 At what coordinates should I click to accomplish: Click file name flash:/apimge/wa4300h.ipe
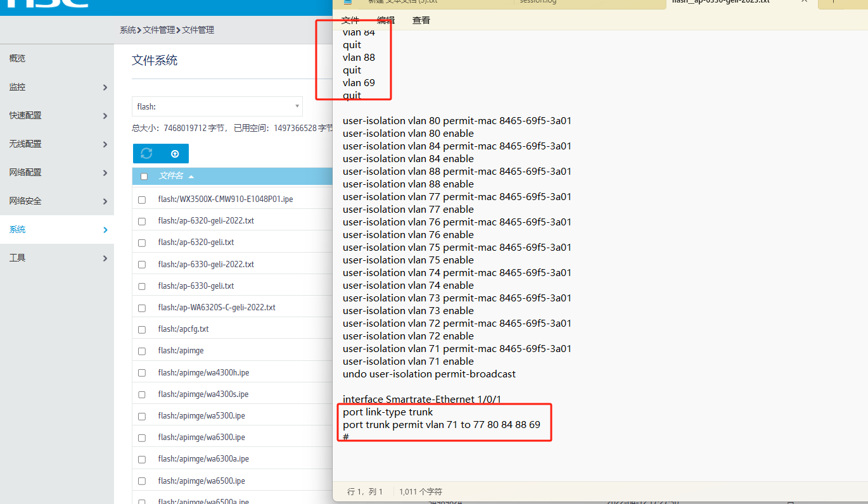pos(203,373)
